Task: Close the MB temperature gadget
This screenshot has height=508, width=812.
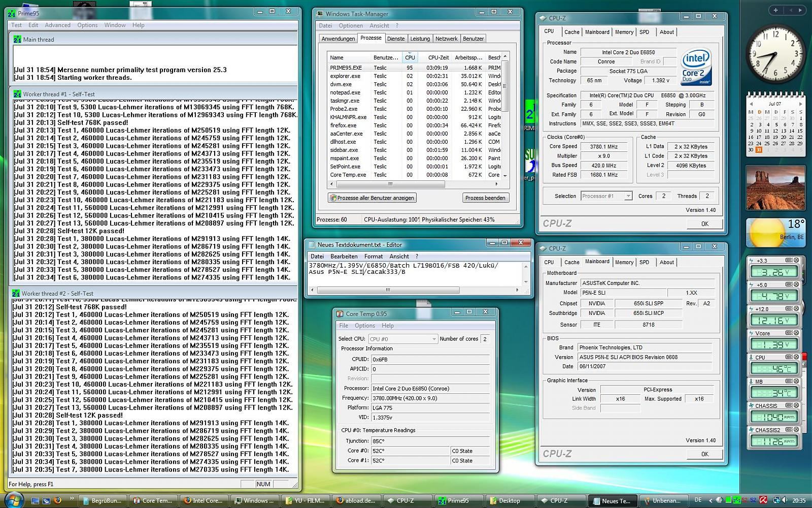Action: click(796, 382)
